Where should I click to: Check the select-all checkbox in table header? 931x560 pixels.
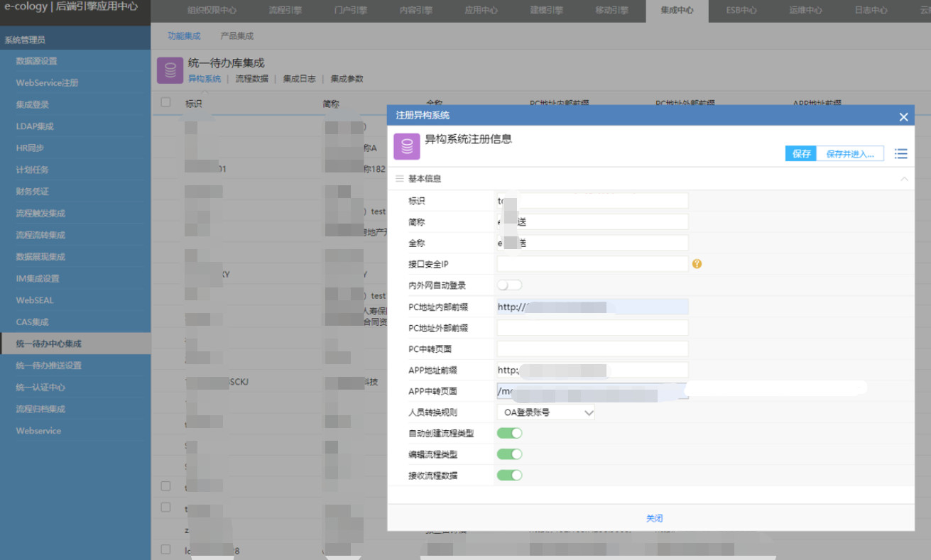[165, 103]
